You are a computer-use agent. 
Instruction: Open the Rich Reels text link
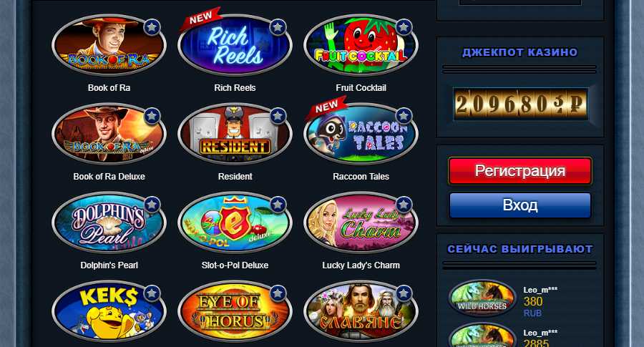(x=235, y=88)
